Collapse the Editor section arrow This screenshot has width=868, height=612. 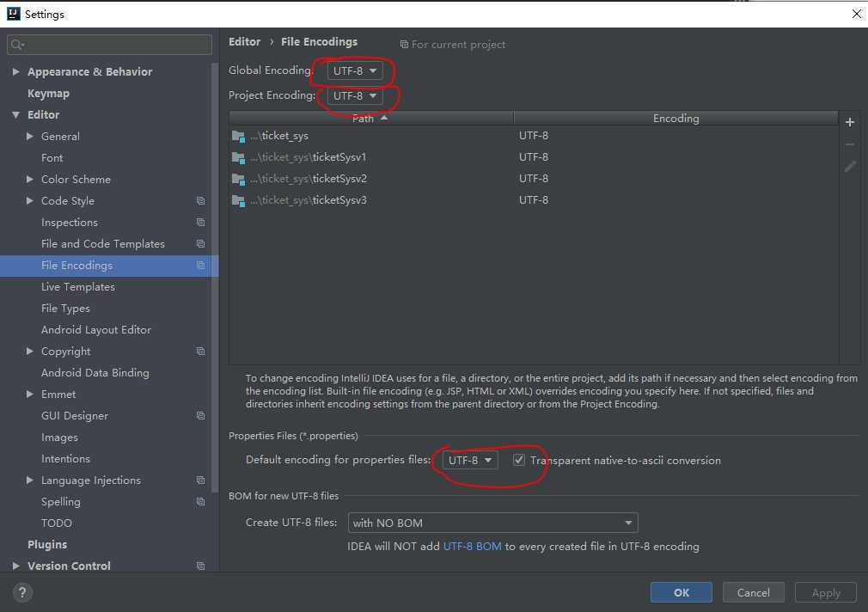coord(16,114)
